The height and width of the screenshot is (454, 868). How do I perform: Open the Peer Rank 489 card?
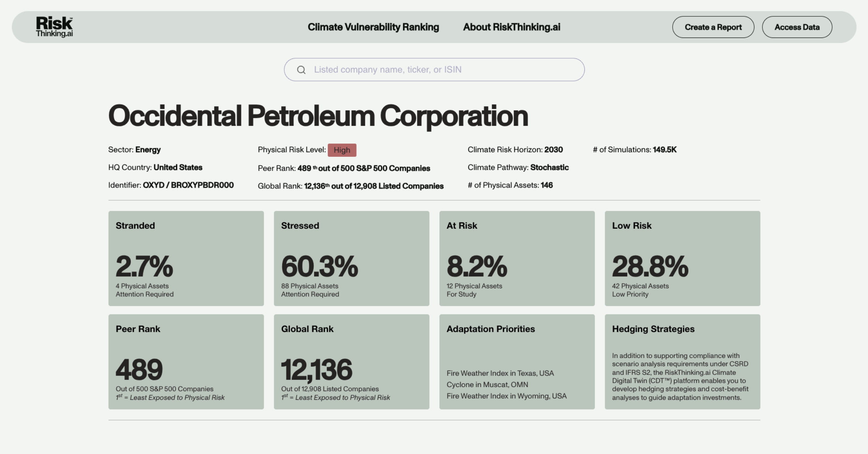click(x=186, y=362)
